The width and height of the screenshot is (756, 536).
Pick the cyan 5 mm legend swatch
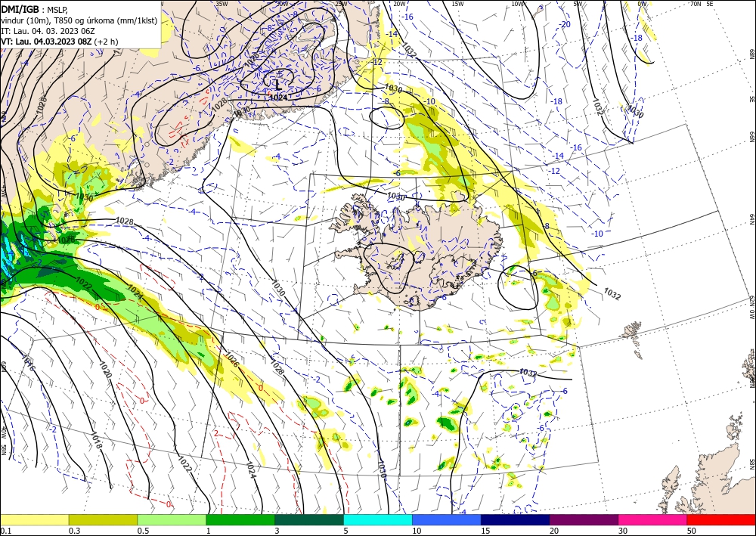click(x=378, y=519)
